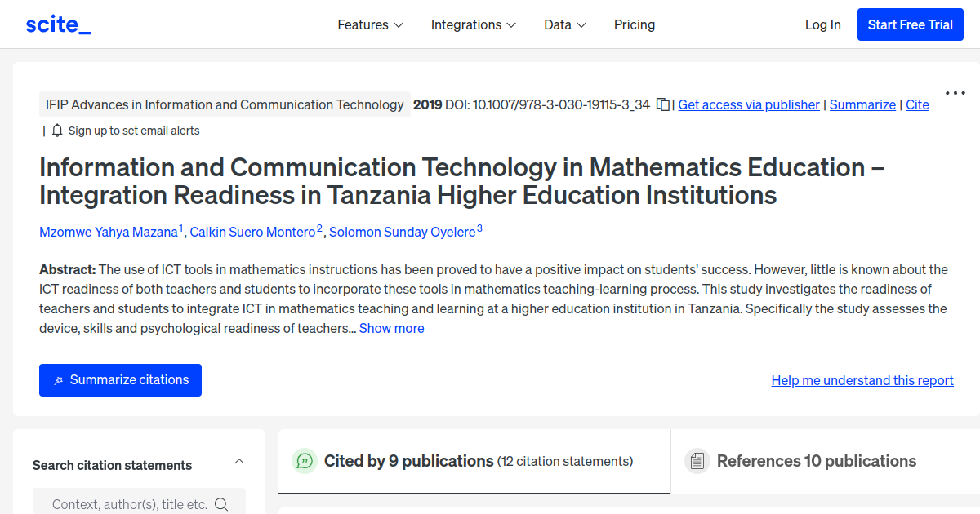Click the IFIP Advances journal name badge
Viewport: 980px width, 514px height.
pyautogui.click(x=225, y=104)
